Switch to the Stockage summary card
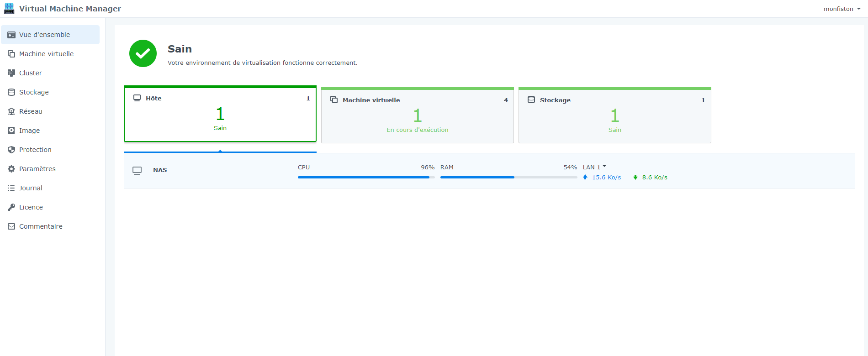The width and height of the screenshot is (868, 356). [614, 116]
